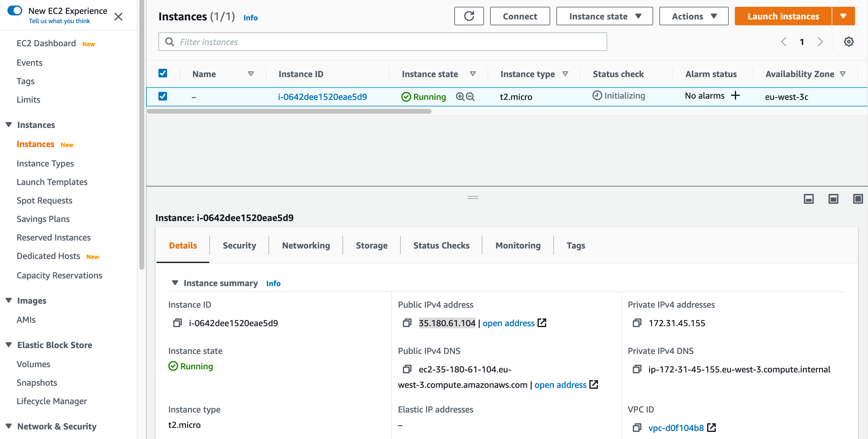Copy the private IPv4 DNS name

[x=637, y=369]
